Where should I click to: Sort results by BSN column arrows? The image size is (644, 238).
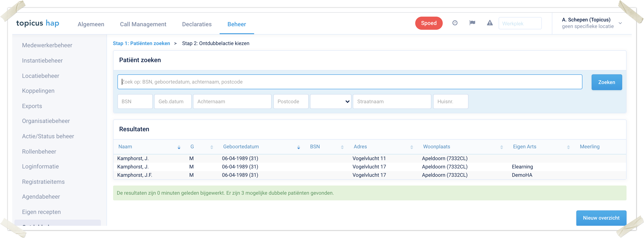pos(342,147)
